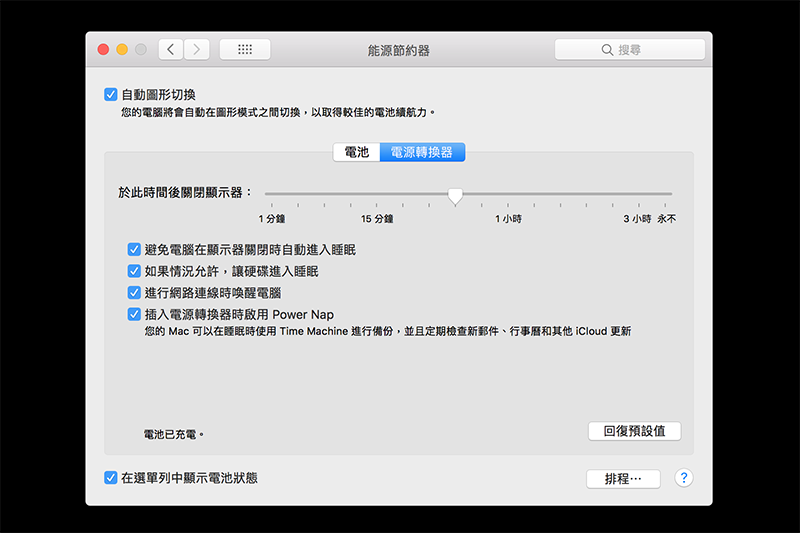800x533 pixels.
Task: Click the display sleep slider thumb
Action: (x=455, y=195)
